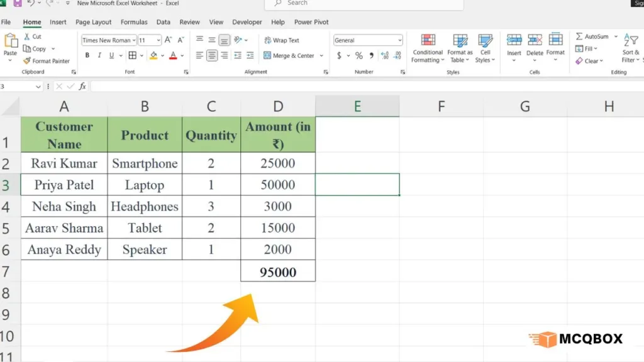
Task: Apply percent style to the cell
Action: [x=359, y=55]
